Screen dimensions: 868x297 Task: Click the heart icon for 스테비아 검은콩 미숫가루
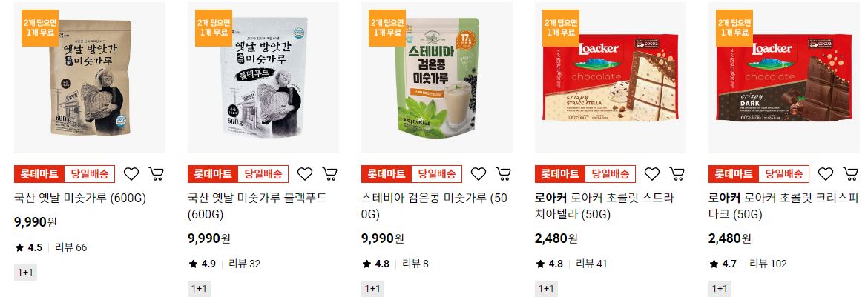(x=479, y=174)
